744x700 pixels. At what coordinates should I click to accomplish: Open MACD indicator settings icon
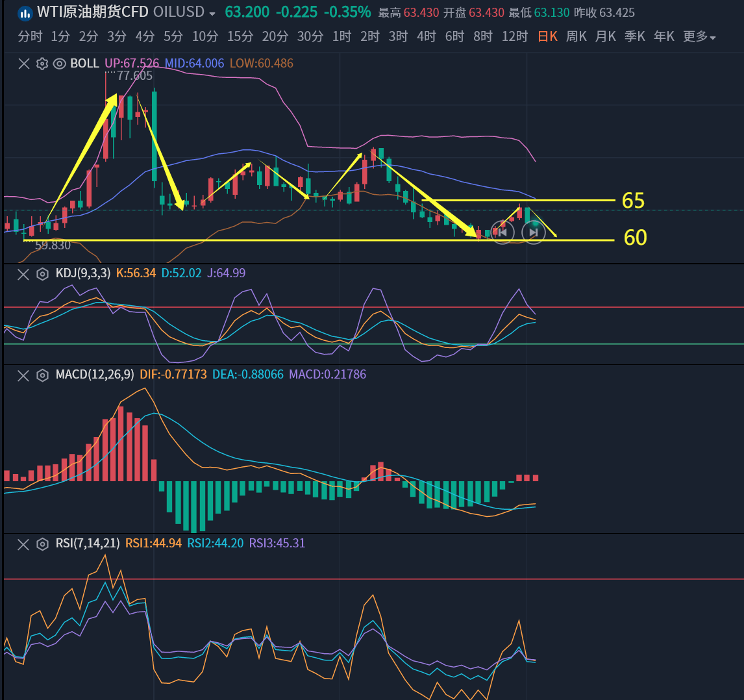click(42, 375)
